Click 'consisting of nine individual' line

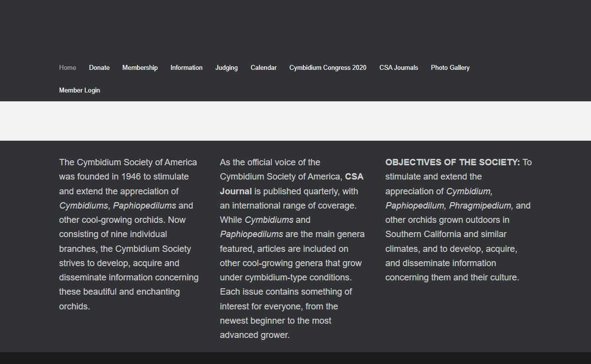click(x=113, y=234)
